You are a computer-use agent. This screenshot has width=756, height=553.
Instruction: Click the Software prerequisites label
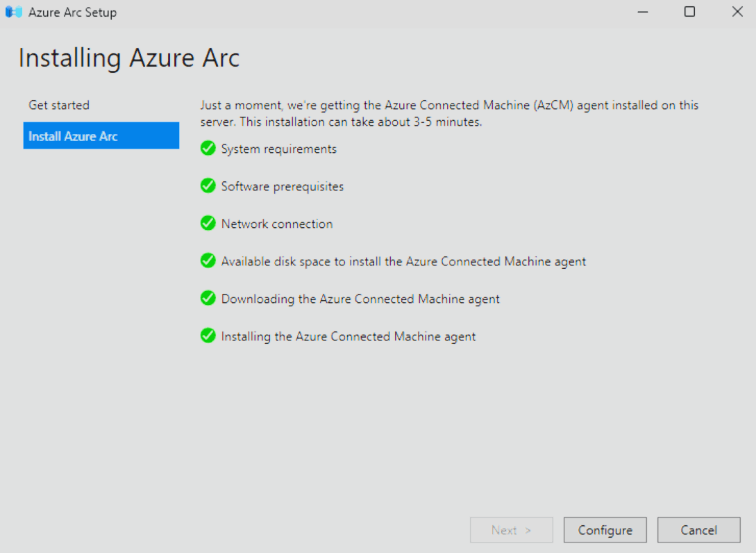pos(282,187)
